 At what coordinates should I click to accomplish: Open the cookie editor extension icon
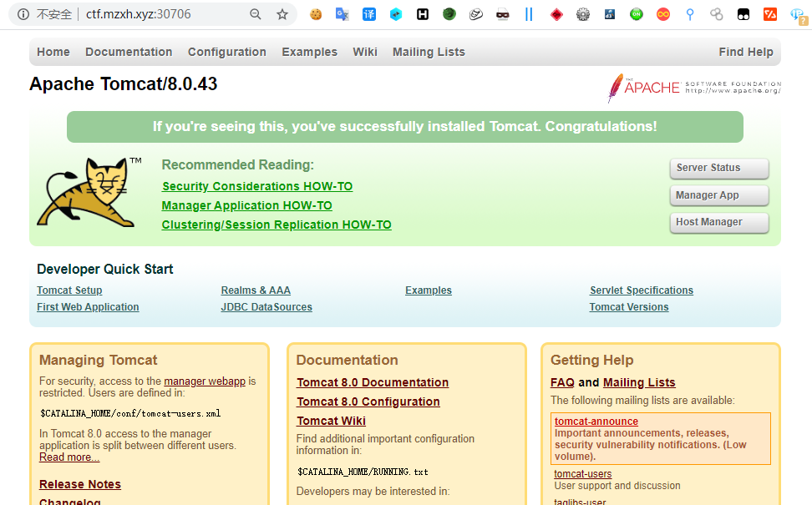coord(316,14)
